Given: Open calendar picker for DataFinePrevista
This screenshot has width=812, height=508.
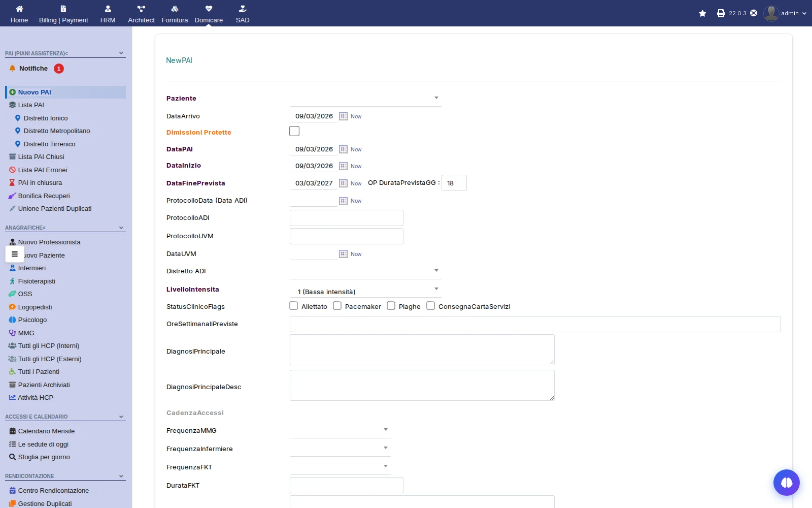Looking at the screenshot, I should [x=343, y=183].
